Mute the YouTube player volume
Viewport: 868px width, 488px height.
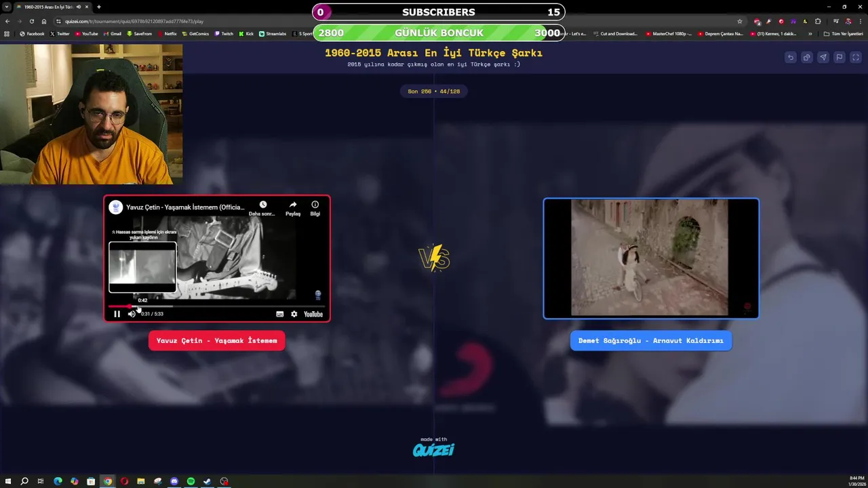[x=132, y=314]
